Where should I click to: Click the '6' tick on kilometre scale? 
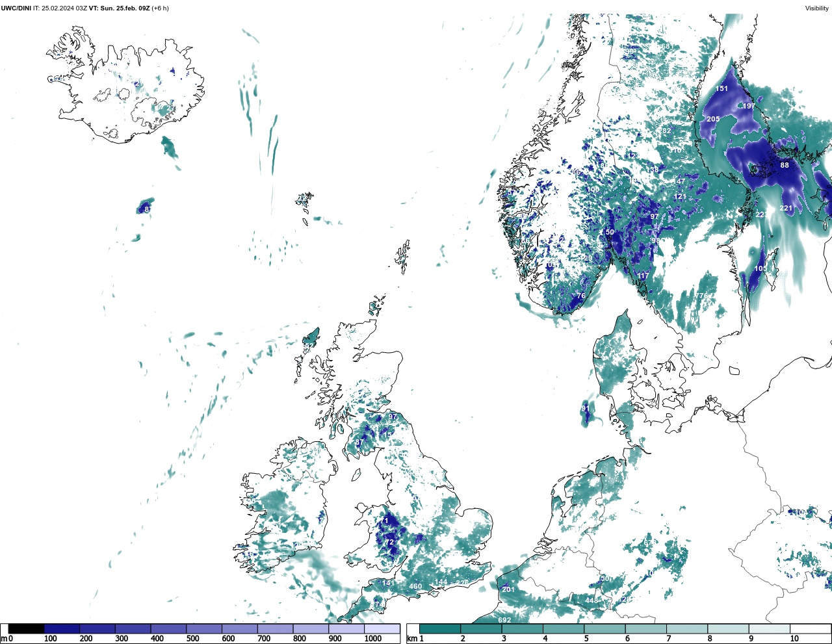(627, 639)
